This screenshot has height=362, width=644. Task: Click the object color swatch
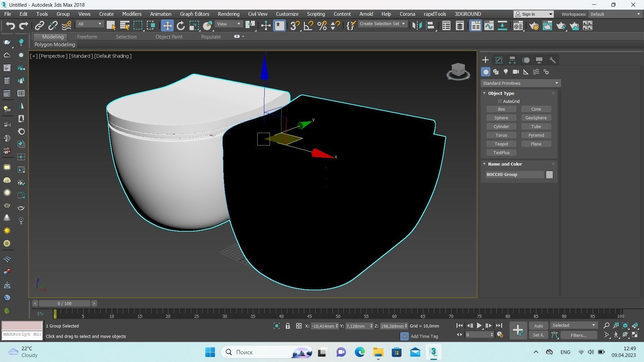[549, 175]
